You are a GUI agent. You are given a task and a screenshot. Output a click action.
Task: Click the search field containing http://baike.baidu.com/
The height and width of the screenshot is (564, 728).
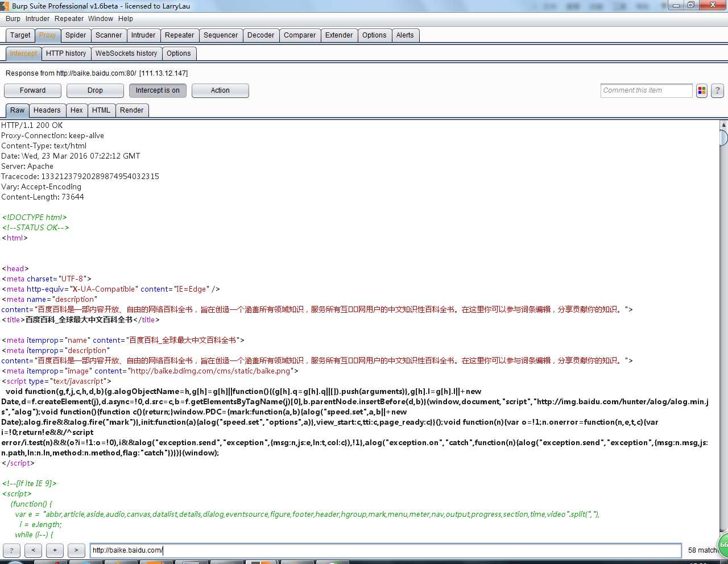click(386, 550)
